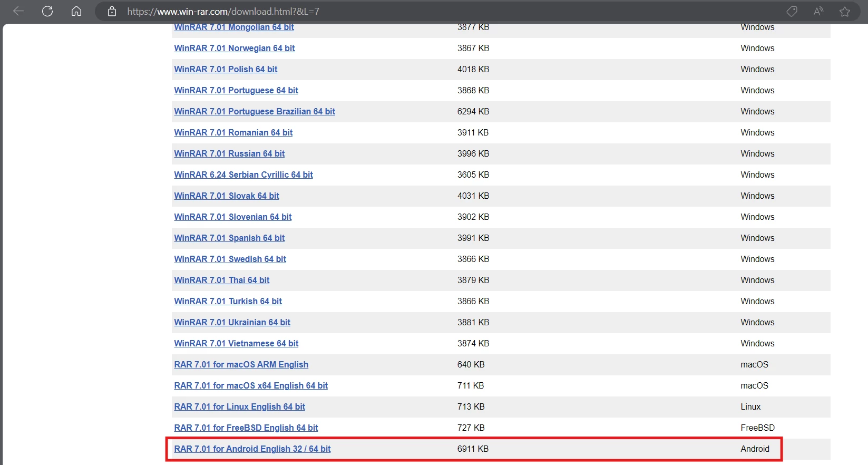The height and width of the screenshot is (465, 868).
Task: Click the 3879 KB size cell
Action: [x=473, y=280]
